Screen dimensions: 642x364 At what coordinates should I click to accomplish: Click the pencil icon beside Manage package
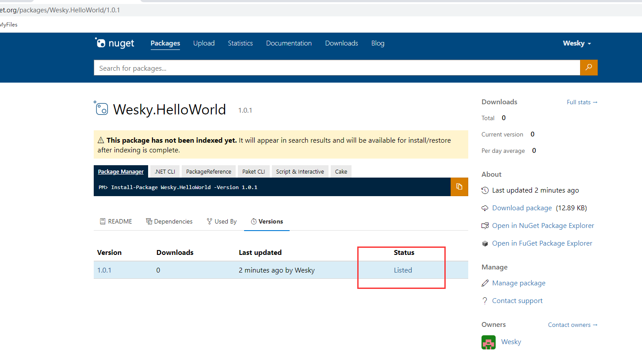tap(485, 283)
